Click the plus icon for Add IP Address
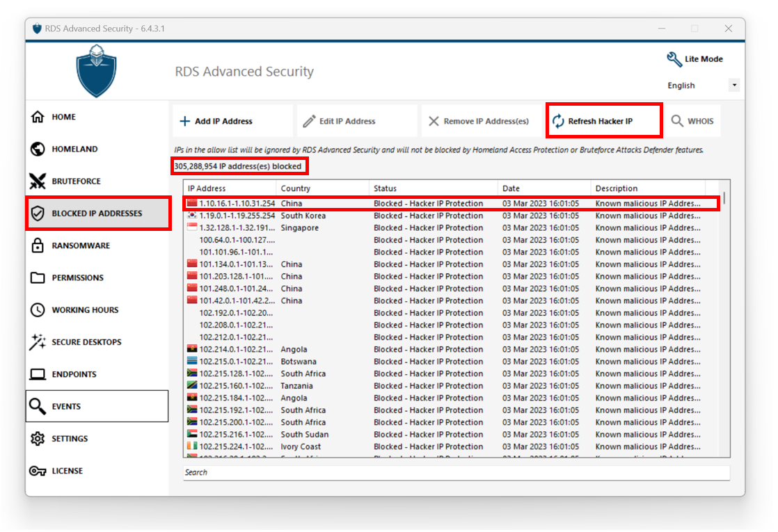The image size is (778, 532). (184, 122)
